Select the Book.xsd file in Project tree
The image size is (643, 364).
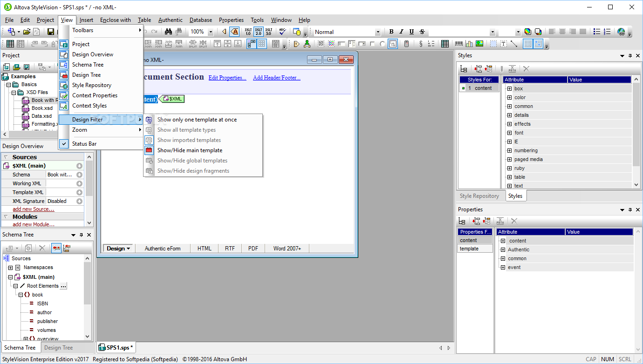(x=42, y=108)
